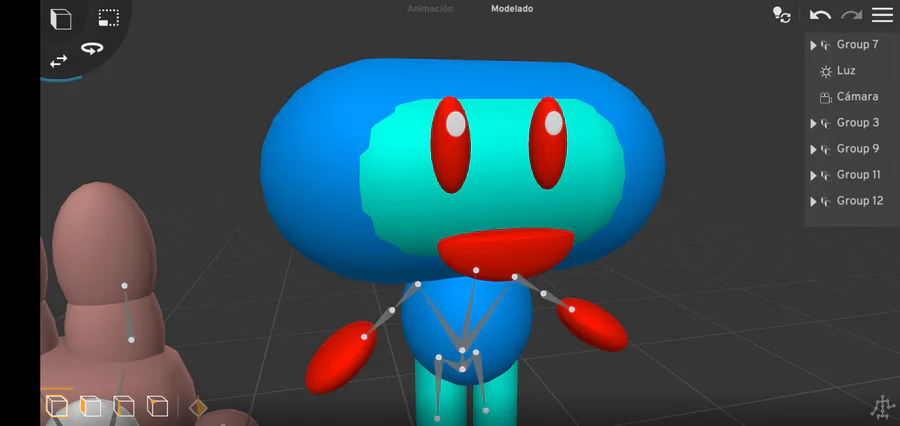Choose object selection mode cube
This screenshot has height=426, width=900.
[56, 406]
